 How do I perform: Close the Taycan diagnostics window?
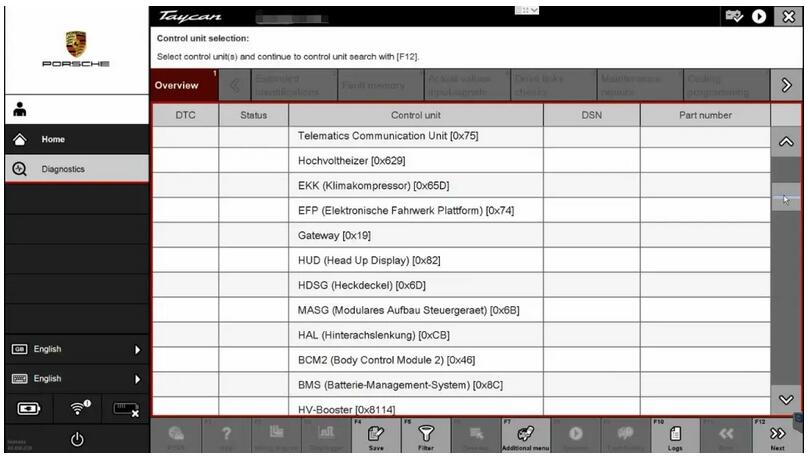788,16
